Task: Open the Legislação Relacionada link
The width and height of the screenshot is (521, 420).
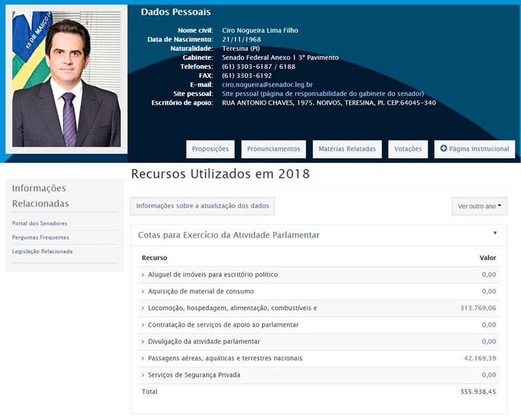Action: click(x=42, y=251)
